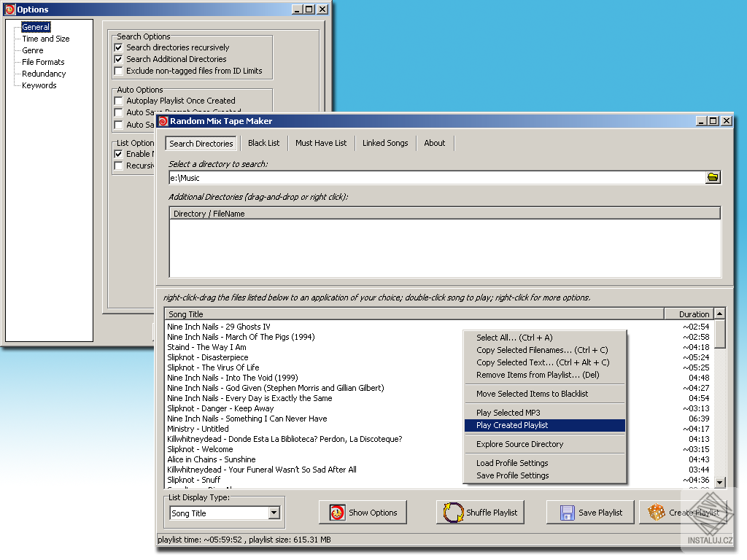Click the dice icon on Create Playlist
747x560 pixels.
(x=657, y=513)
